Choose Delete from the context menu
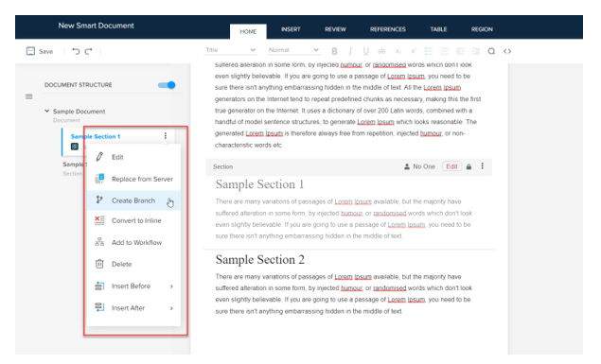The height and width of the screenshot is (364, 601). pos(133,264)
